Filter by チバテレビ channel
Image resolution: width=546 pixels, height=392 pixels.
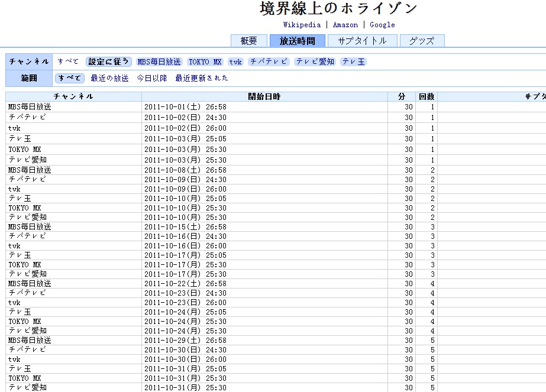(x=269, y=61)
